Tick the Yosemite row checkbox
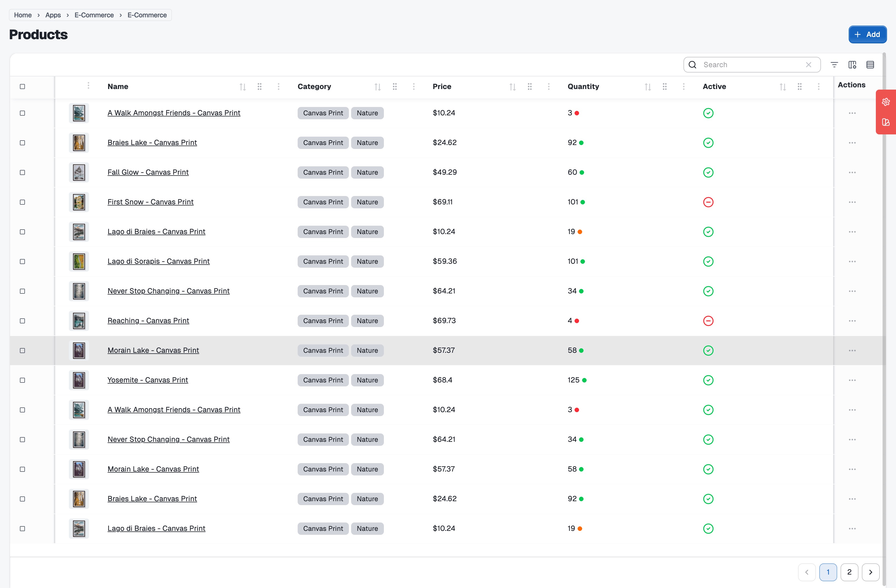896x588 pixels. click(23, 380)
